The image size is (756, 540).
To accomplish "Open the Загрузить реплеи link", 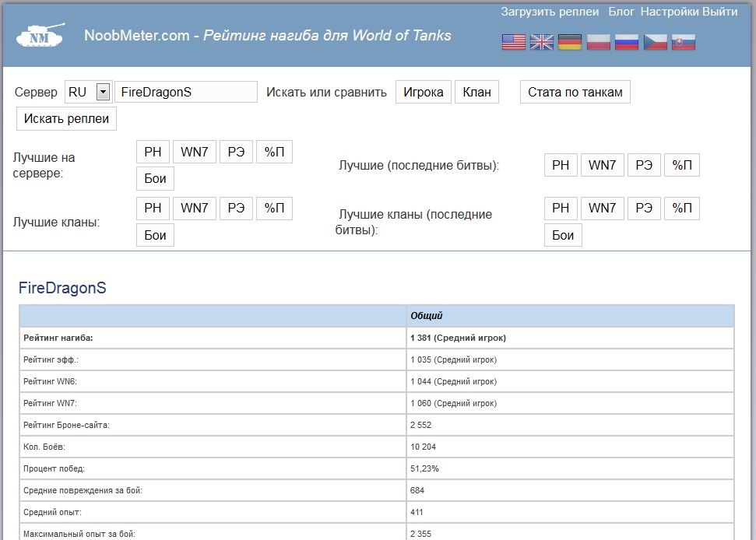I will click(x=550, y=12).
